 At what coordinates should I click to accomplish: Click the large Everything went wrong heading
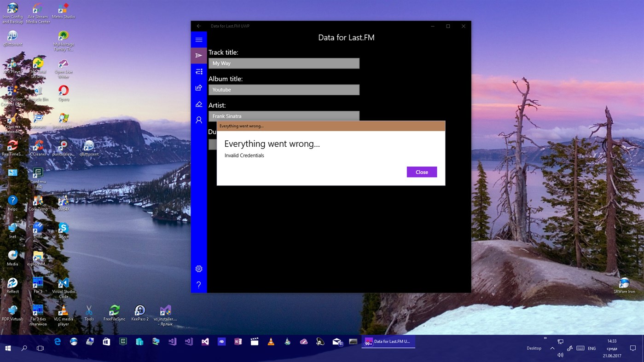272,144
